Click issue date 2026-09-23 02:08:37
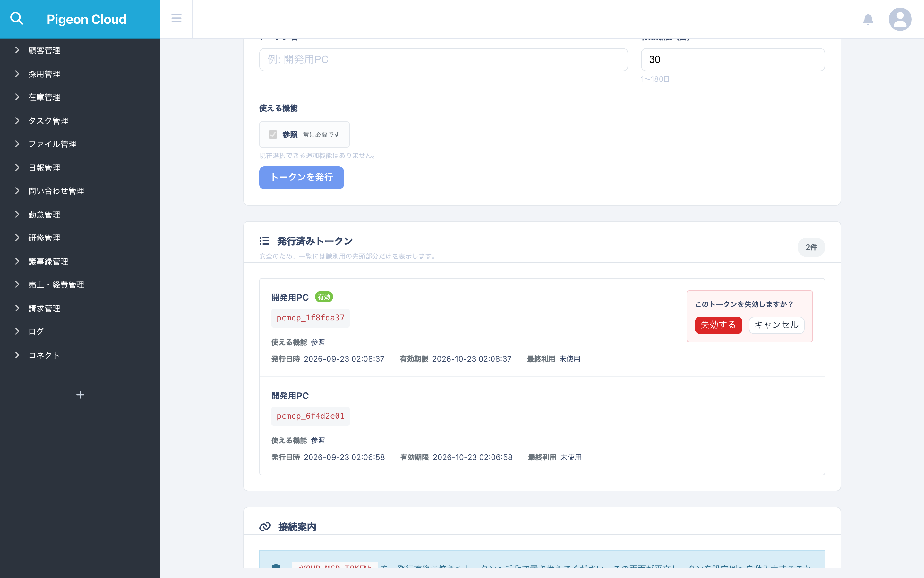Screen dimensions: 924x578 pos(344,359)
